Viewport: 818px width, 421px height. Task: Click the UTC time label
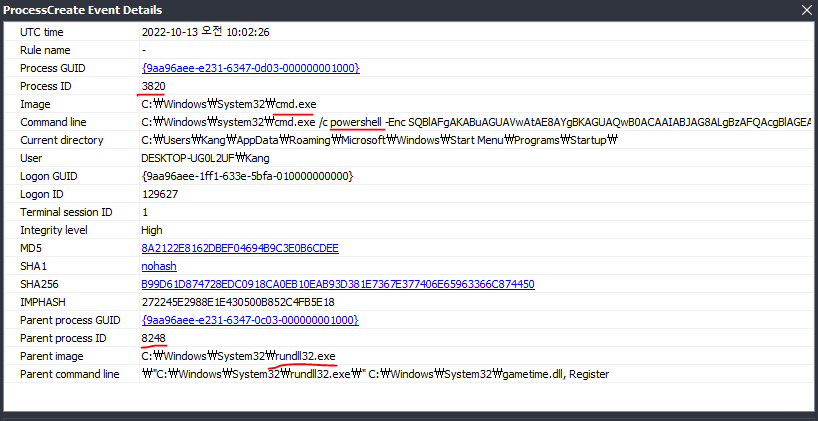42,32
